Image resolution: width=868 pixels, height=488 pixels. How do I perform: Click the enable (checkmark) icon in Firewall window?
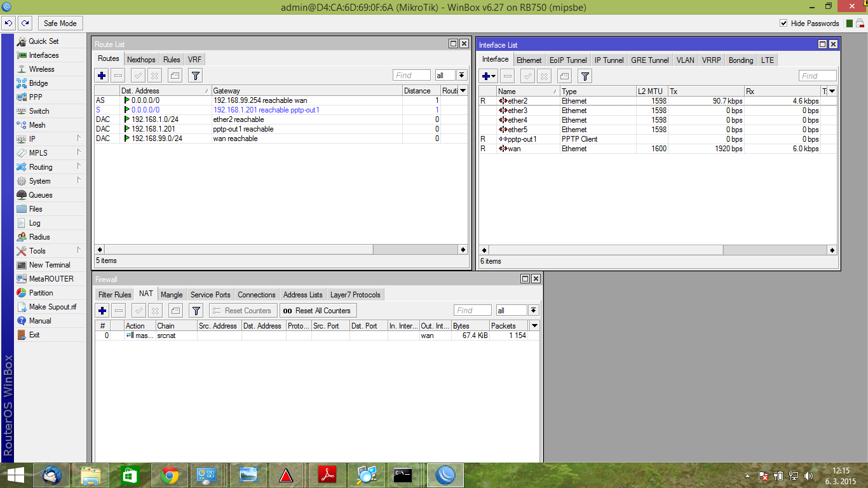[x=139, y=311]
